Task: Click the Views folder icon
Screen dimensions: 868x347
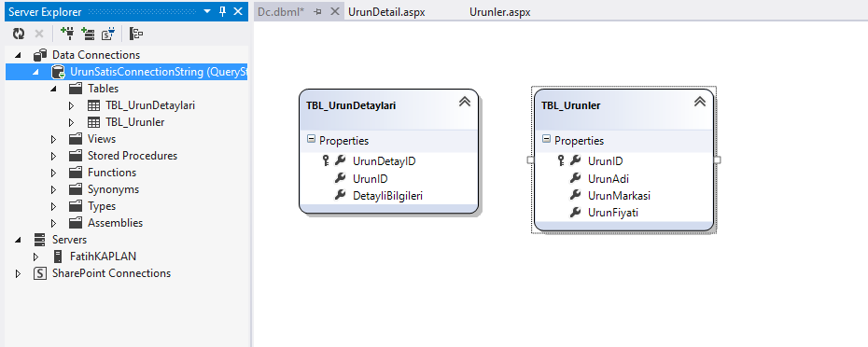Action: click(76, 139)
